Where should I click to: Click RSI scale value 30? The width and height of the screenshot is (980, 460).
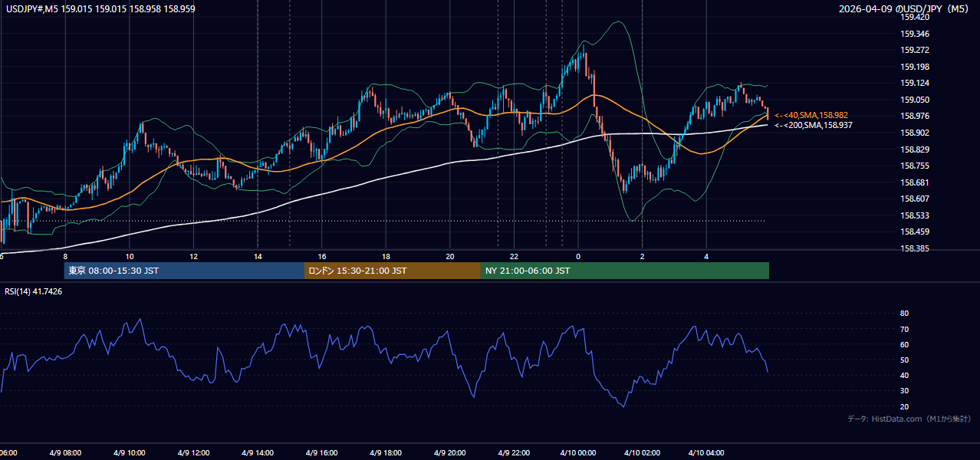[904, 391]
